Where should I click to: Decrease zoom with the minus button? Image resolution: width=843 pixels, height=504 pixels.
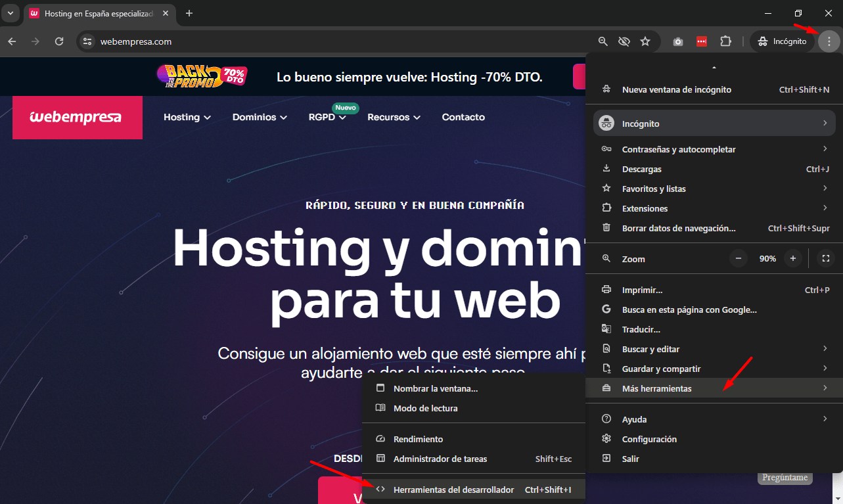(738, 258)
